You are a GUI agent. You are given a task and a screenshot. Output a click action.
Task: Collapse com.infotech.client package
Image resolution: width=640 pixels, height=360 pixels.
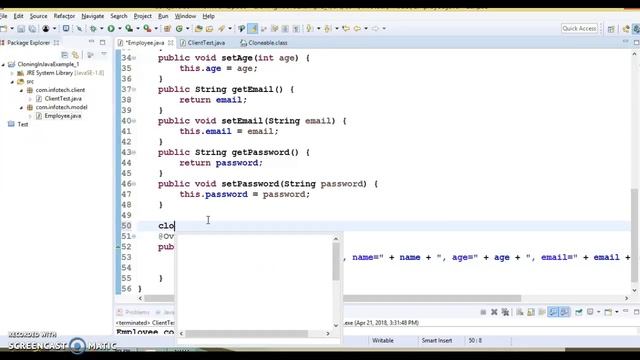tap(21, 90)
